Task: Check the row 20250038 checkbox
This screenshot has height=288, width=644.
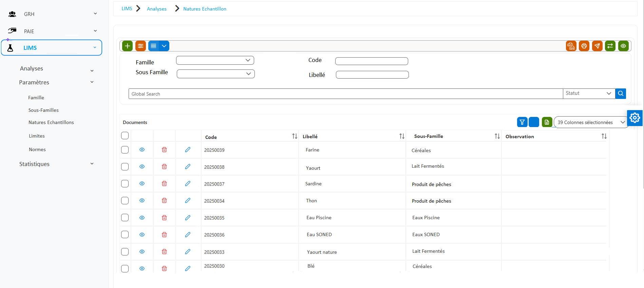Action: (125, 167)
